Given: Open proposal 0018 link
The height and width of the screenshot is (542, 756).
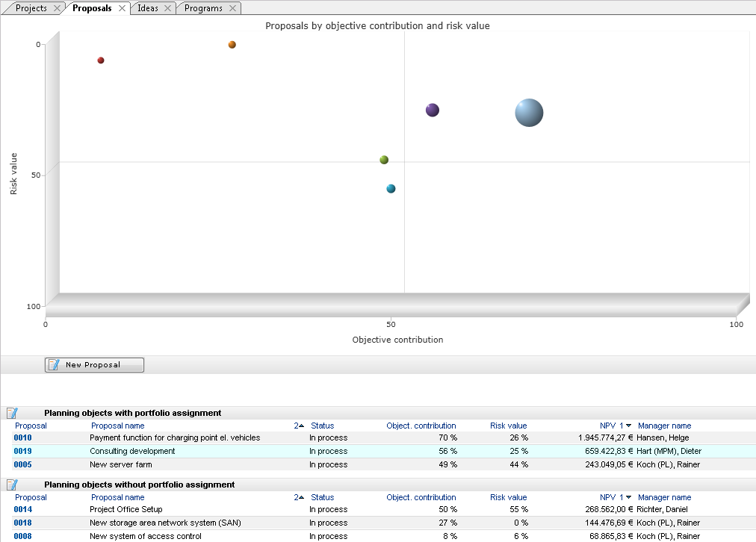Looking at the screenshot, I should [x=22, y=523].
